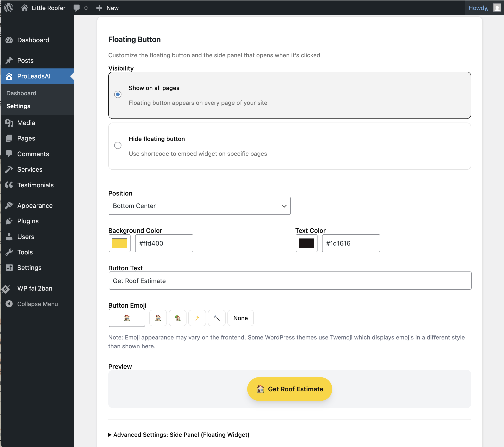Click the WordPress logo in the top bar
Image resolution: width=504 pixels, height=447 pixels.
coord(9,8)
